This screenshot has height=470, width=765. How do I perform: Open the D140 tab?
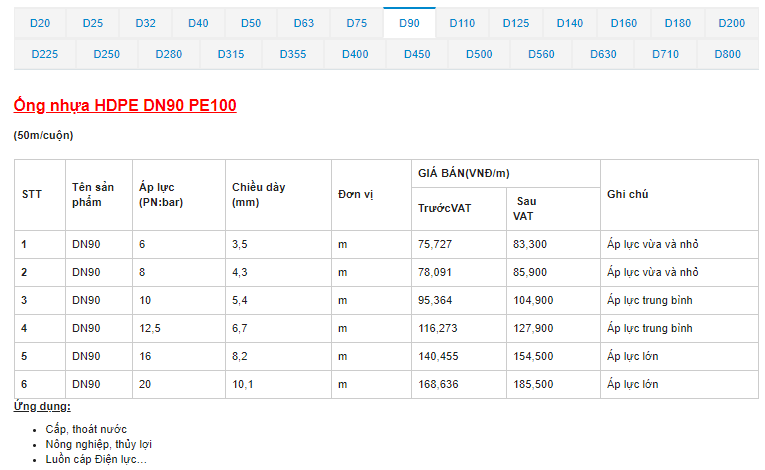pyautogui.click(x=570, y=23)
